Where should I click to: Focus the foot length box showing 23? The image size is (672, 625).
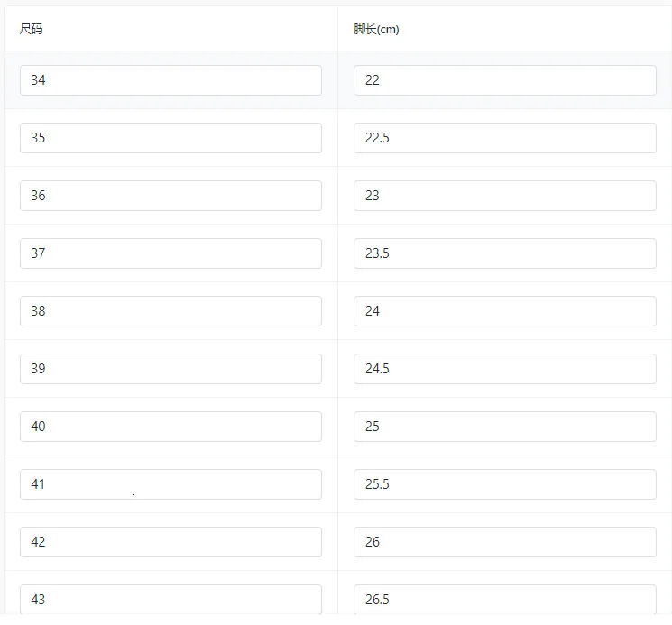(x=504, y=196)
